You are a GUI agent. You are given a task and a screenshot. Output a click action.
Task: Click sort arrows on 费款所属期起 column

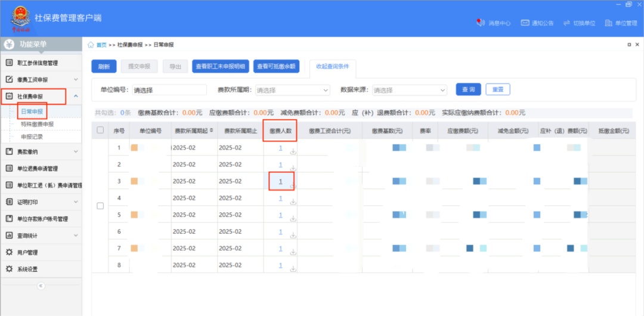213,131
